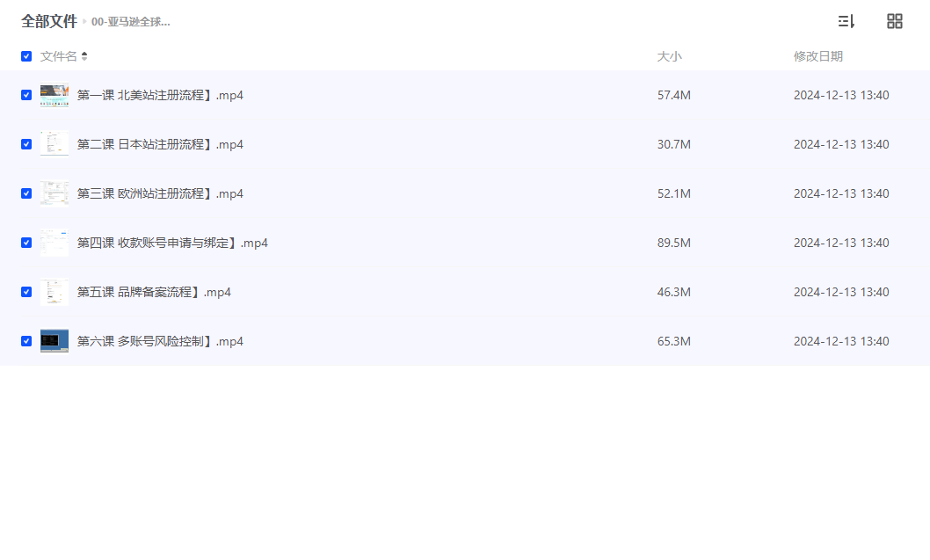Screen dimensions: 930x560
Task: Click thumbnail of 第五课 品牌备案流程 video
Action: [54, 292]
